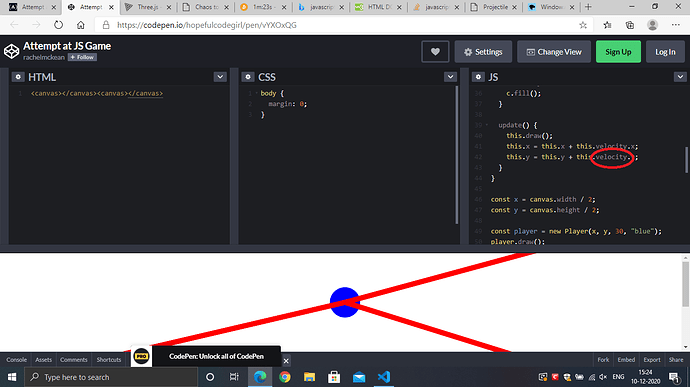The width and height of the screenshot is (690, 387).
Task: Switch to the 1m:23s tab
Action: [264, 7]
